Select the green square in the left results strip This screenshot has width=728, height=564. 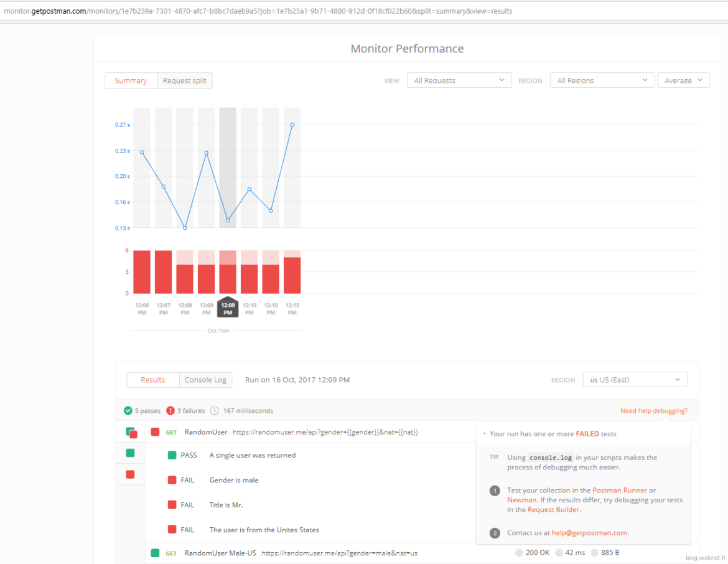pos(130,453)
